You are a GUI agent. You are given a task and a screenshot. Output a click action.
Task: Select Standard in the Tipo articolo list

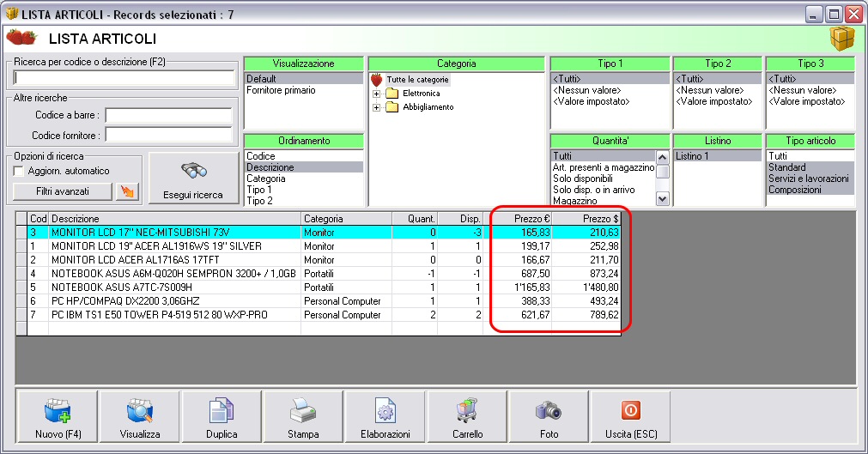(810, 167)
